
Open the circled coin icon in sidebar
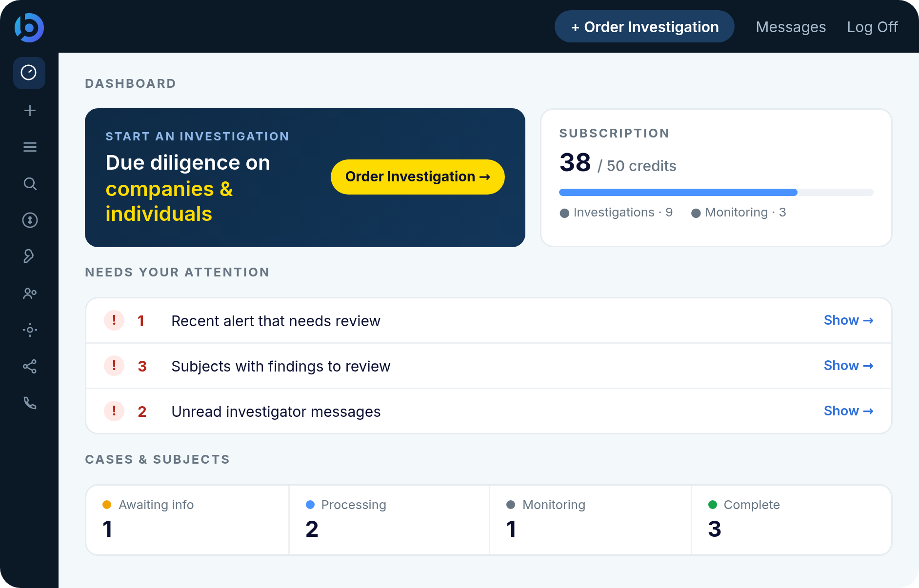(30, 220)
